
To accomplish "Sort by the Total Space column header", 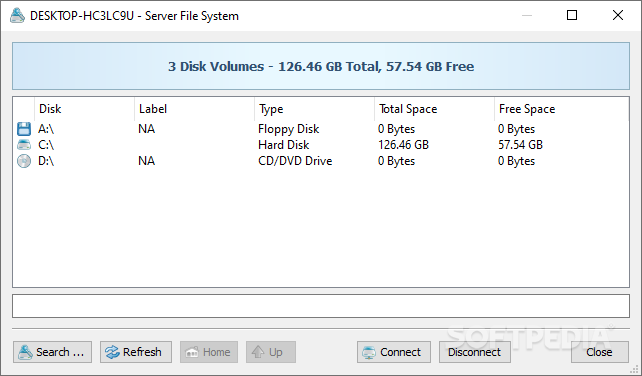I will [434, 109].
